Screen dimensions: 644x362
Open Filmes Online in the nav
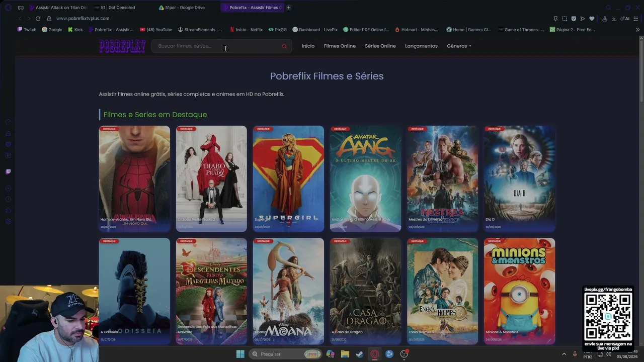pos(340,46)
